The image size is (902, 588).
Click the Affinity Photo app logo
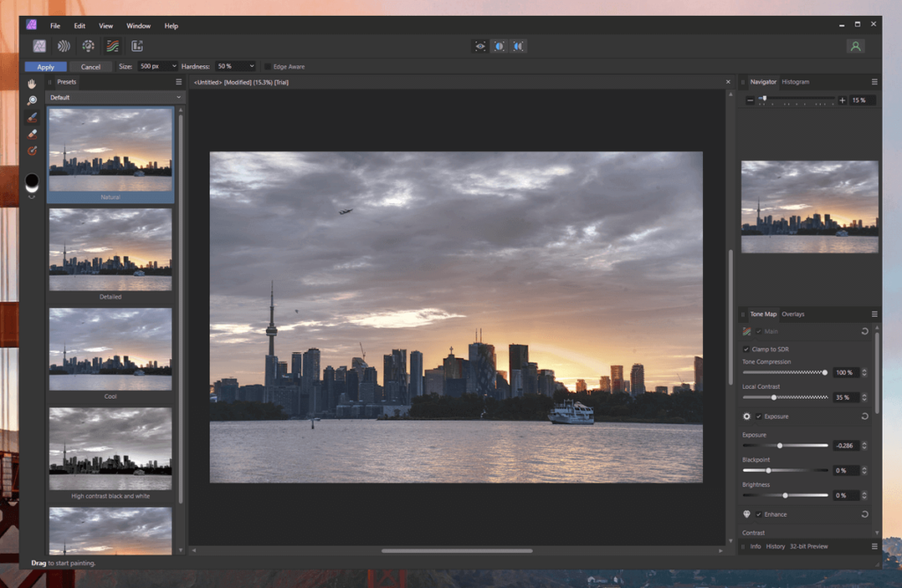32,25
